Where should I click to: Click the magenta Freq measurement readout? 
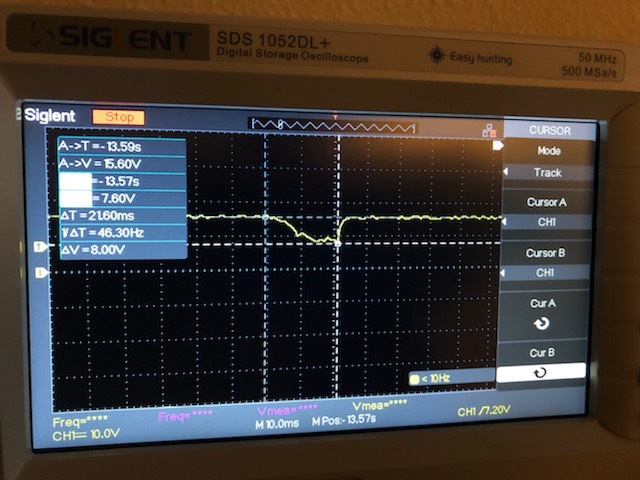pyautogui.click(x=185, y=416)
